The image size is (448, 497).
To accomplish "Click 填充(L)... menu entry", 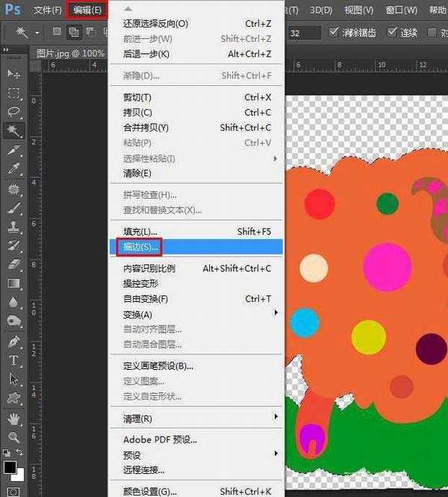I will (140, 232).
